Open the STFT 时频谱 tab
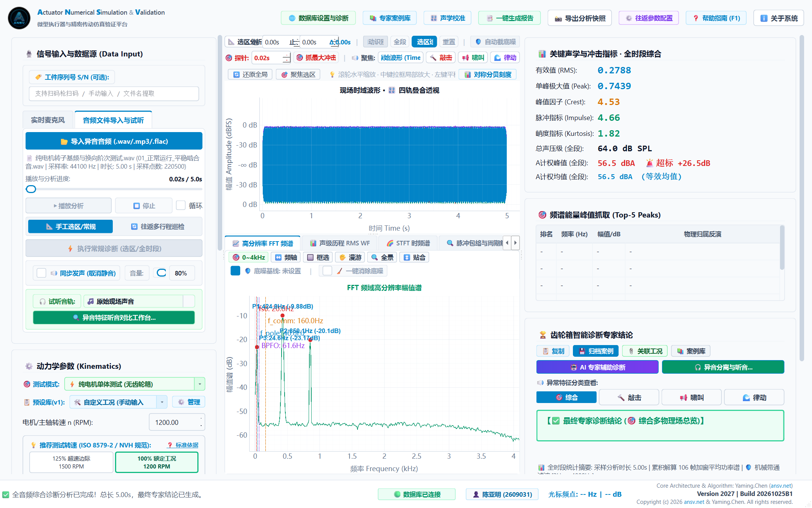Viewport: 812px width, 508px height. (408, 243)
